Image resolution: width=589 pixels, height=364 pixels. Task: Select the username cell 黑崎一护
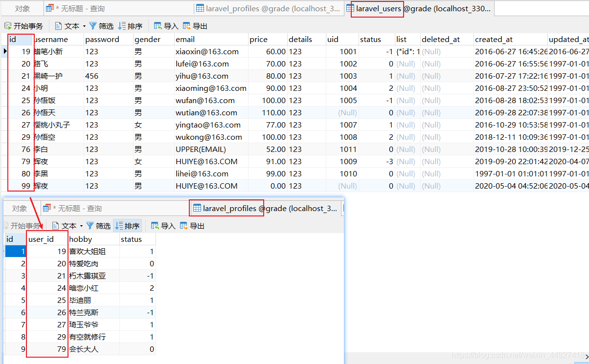[x=58, y=76]
